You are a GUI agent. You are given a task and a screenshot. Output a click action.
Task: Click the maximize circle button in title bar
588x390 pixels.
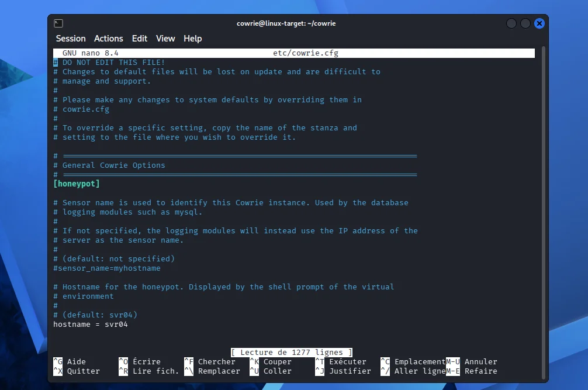click(x=525, y=23)
